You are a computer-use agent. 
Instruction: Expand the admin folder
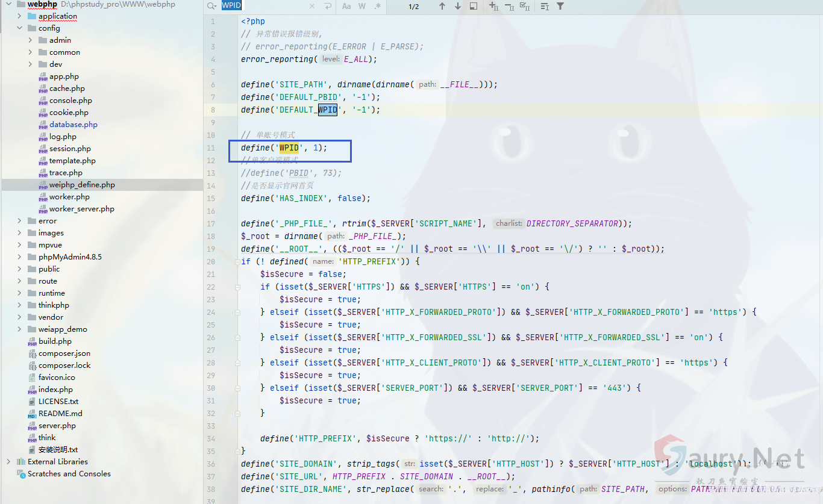31,40
